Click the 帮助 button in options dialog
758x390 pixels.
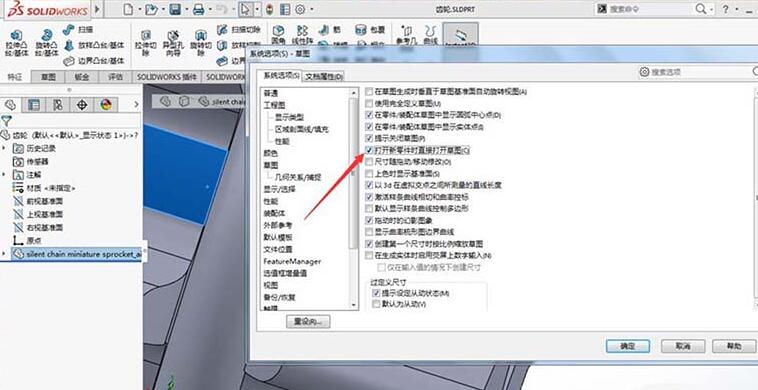pos(734,346)
